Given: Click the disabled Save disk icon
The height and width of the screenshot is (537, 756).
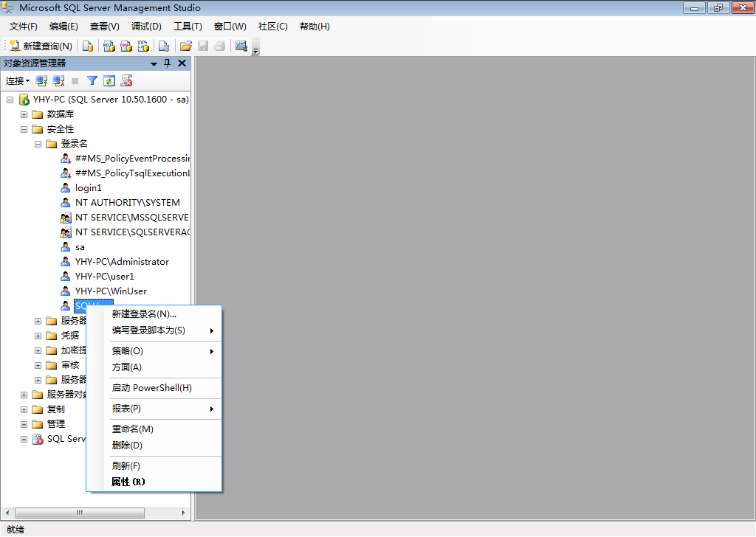Looking at the screenshot, I should point(203,46).
